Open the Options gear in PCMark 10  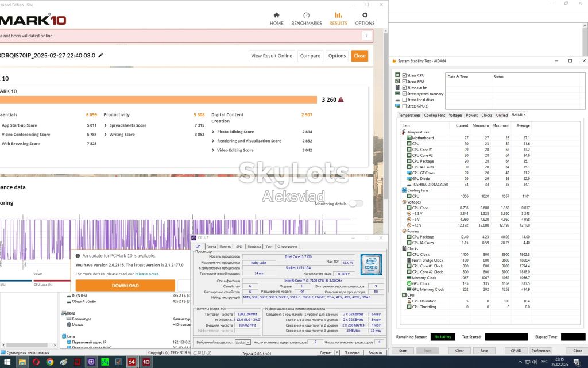[365, 18]
